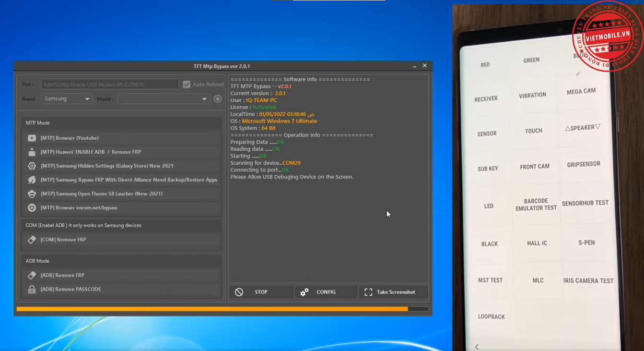This screenshot has height=351, width=644.
Task: Click the padlock icon beside Remove PASSCODE
Action: (x=32, y=289)
